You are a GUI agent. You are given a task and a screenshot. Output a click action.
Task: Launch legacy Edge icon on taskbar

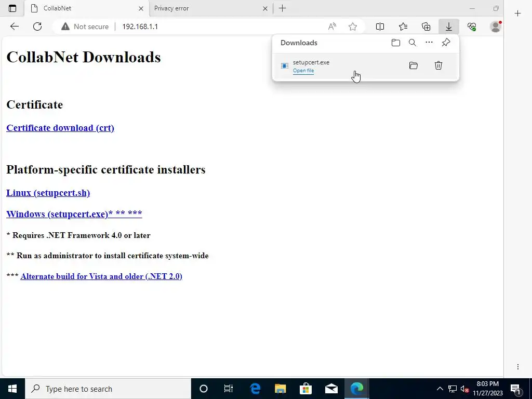pos(255,389)
